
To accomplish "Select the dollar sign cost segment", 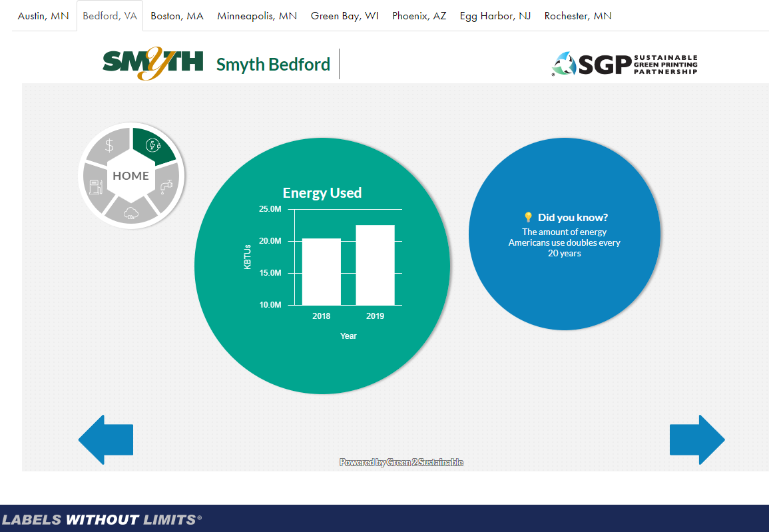I will point(110,145).
